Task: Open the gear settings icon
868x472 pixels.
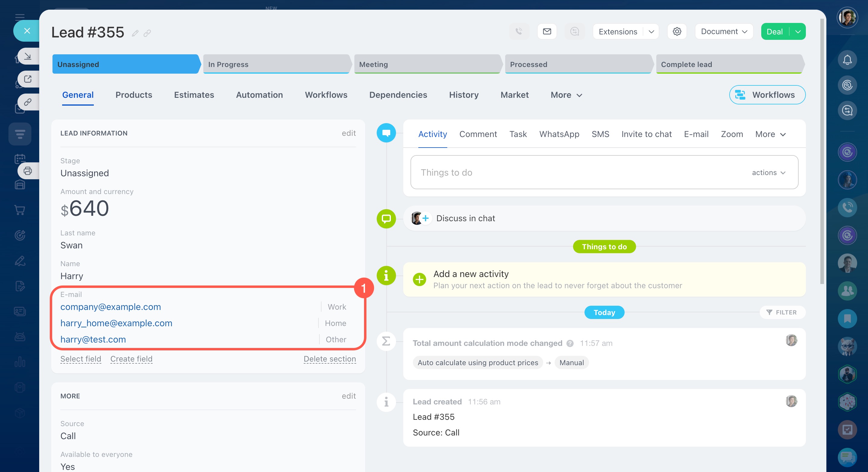Action: pyautogui.click(x=676, y=31)
